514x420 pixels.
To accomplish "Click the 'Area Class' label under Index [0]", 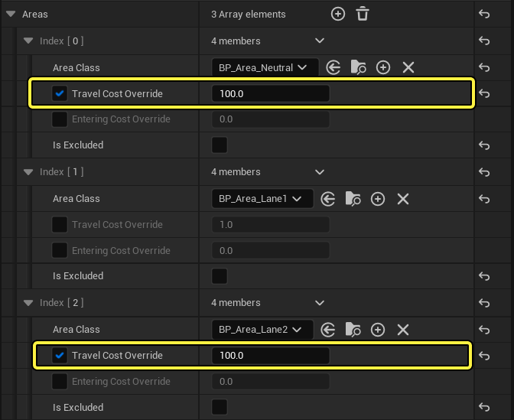I will [76, 68].
